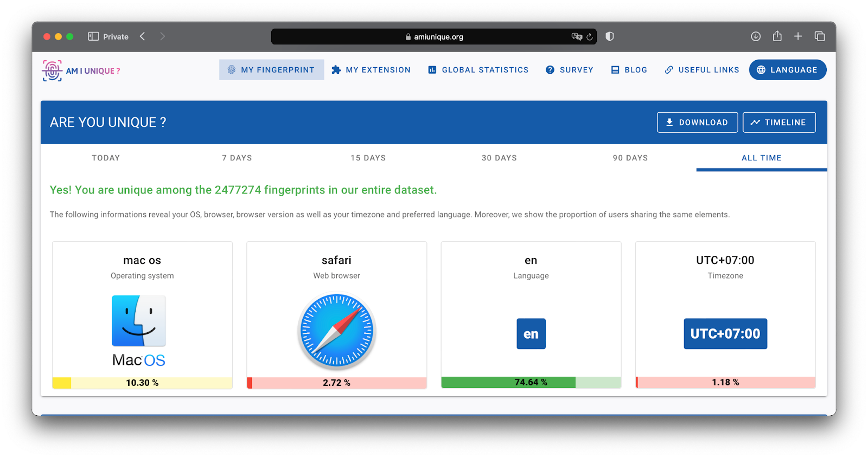This screenshot has width=868, height=458.
Task: Click the amiunique.org address bar
Action: coord(434,37)
